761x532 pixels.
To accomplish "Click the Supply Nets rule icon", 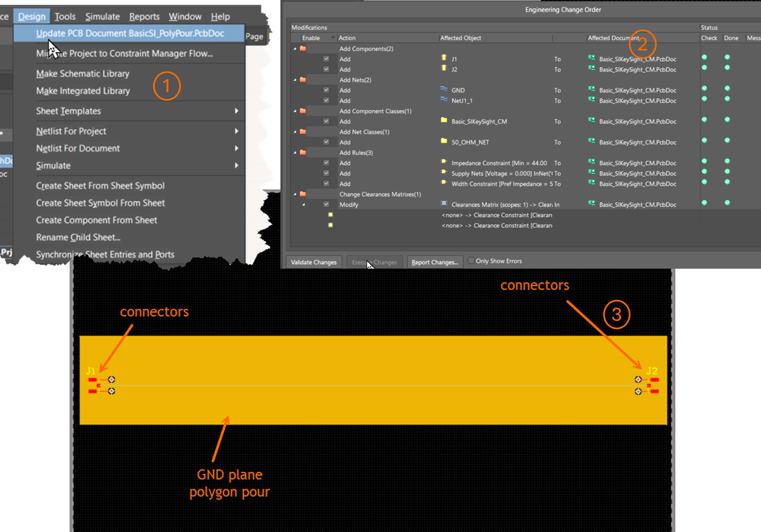I will (x=444, y=172).
